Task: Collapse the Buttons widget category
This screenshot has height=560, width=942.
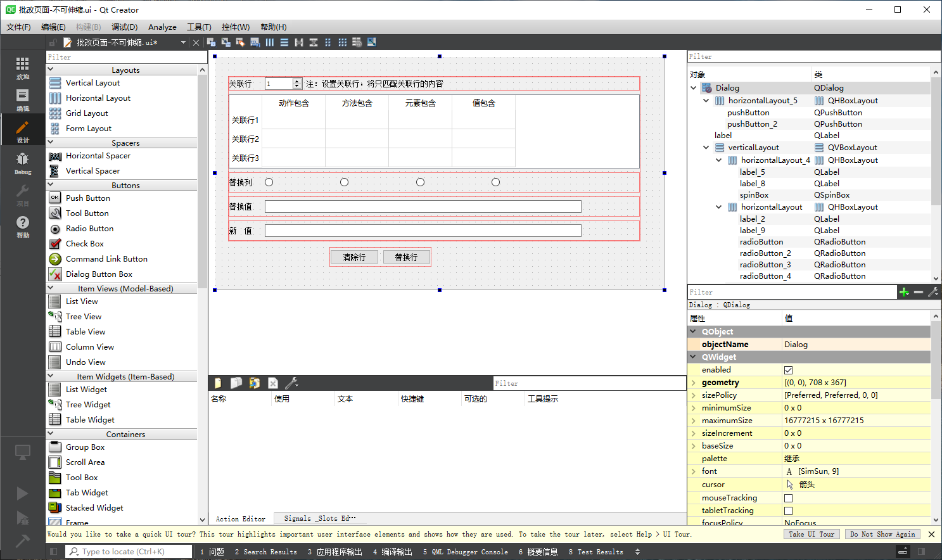Action: [x=51, y=185]
